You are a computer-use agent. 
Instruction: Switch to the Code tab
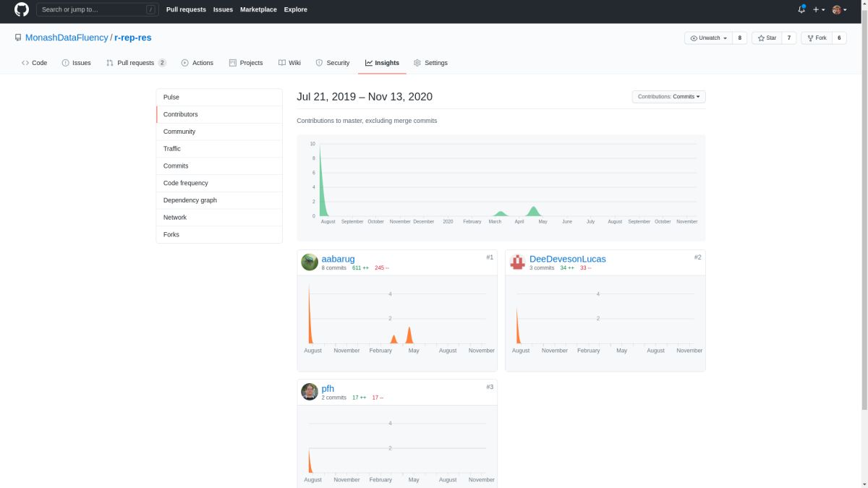click(x=34, y=63)
